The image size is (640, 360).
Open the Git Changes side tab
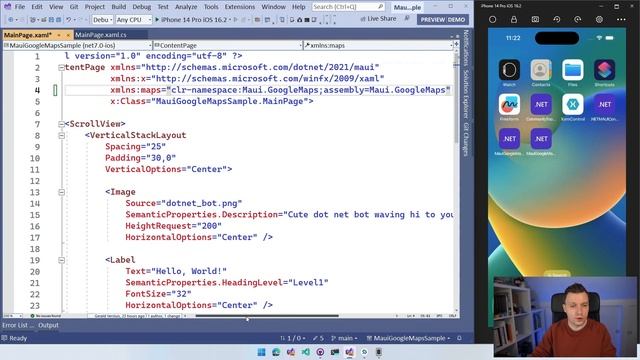pyautogui.click(x=466, y=139)
